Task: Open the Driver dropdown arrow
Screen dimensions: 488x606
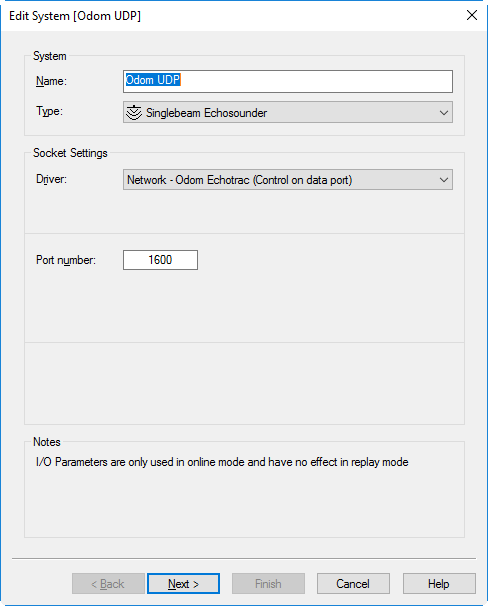Action: (x=444, y=180)
